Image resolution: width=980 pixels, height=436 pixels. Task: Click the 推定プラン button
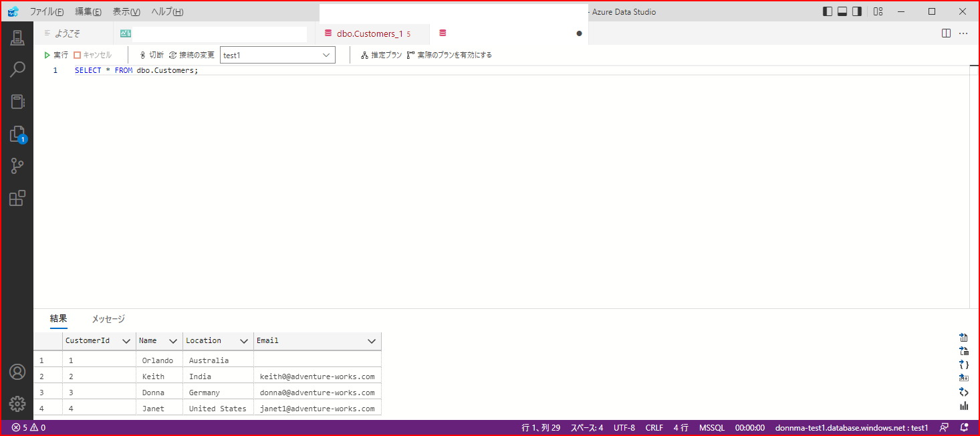[382, 55]
